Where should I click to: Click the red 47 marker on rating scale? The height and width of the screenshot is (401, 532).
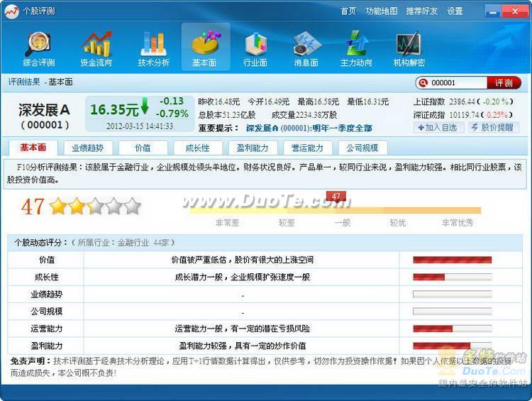point(336,196)
